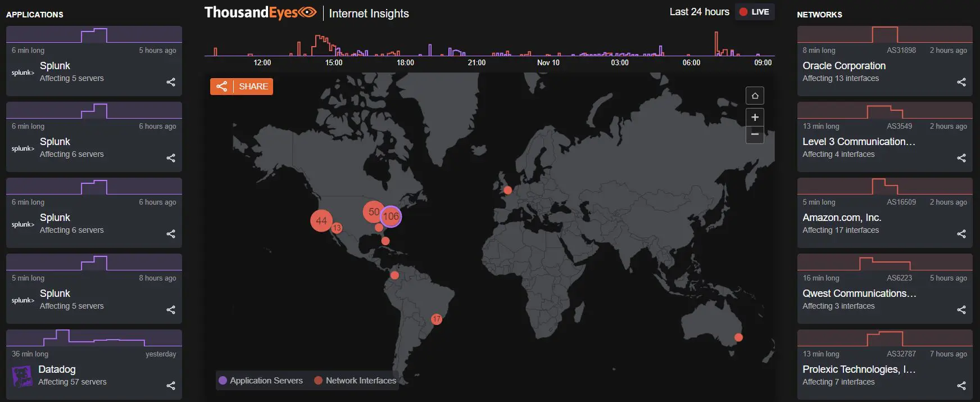Viewport: 980px width, 402px height.
Task: Open the Datadog application outage card
Action: point(94,369)
